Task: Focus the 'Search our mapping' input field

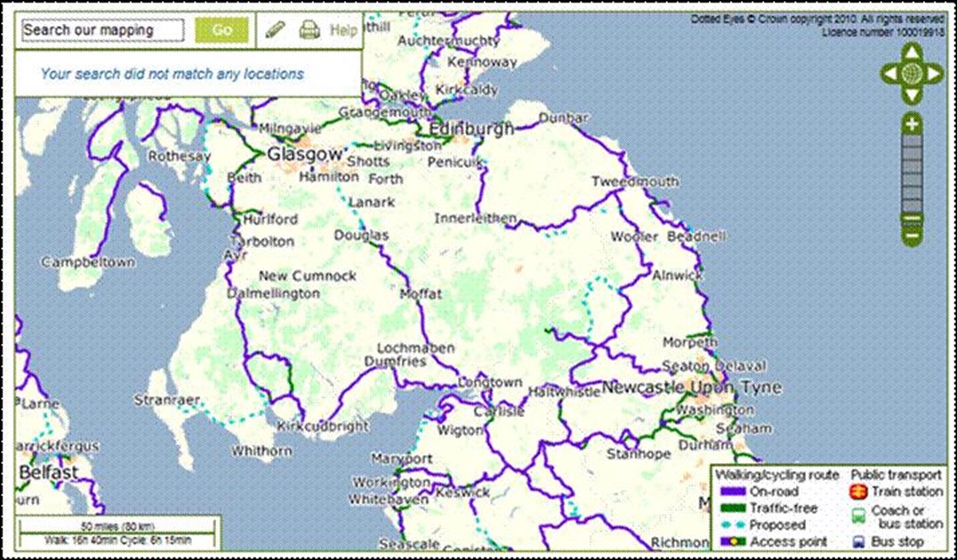Action: pyautogui.click(x=102, y=30)
